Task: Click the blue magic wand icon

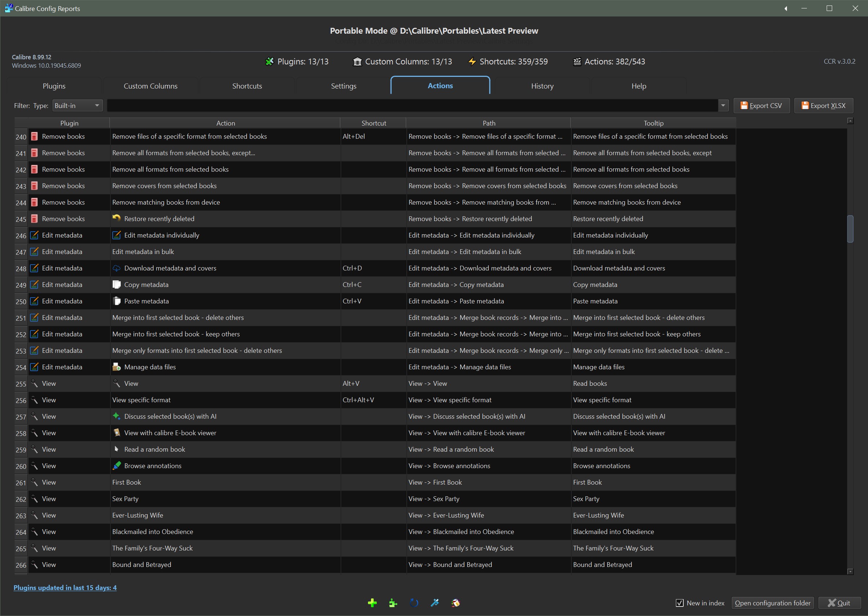Action: point(435,603)
